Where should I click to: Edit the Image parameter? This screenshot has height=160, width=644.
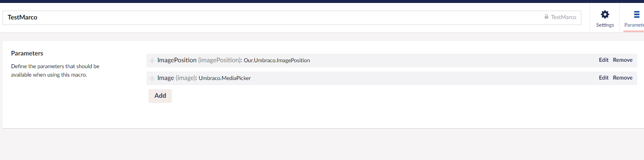[603, 78]
